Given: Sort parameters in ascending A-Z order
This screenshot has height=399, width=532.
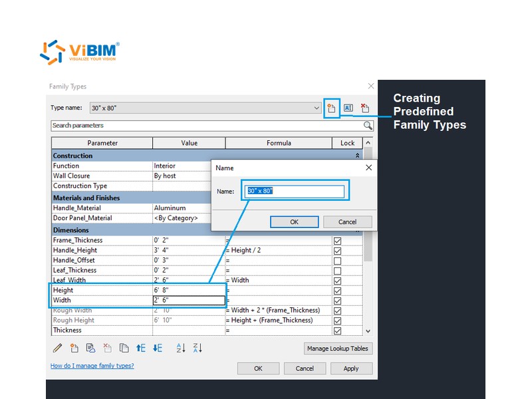Looking at the screenshot, I should click(x=181, y=348).
